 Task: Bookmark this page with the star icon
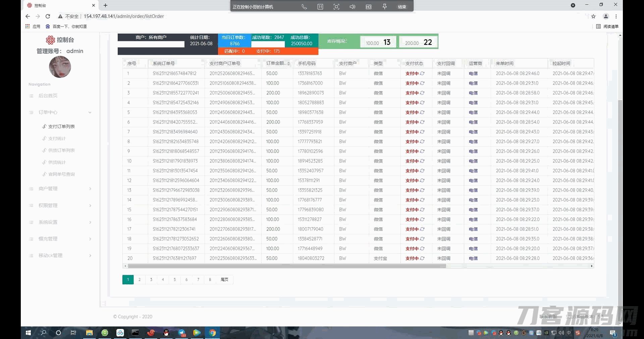click(x=593, y=16)
